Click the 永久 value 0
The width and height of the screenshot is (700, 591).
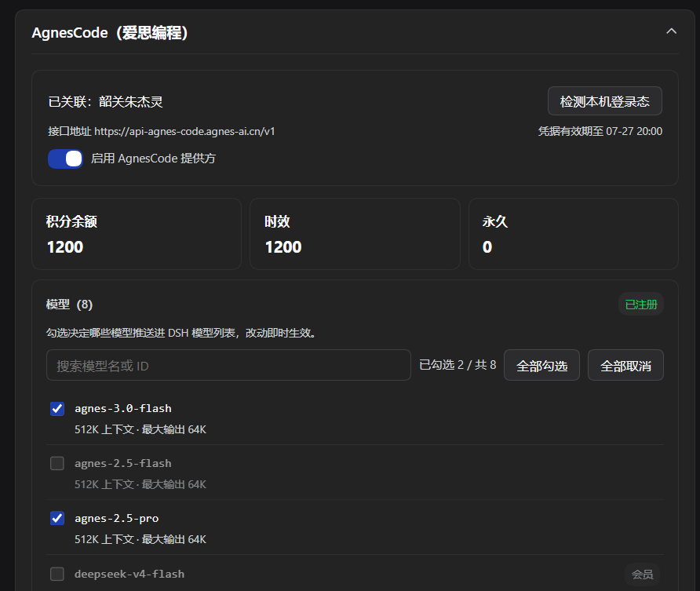[487, 247]
